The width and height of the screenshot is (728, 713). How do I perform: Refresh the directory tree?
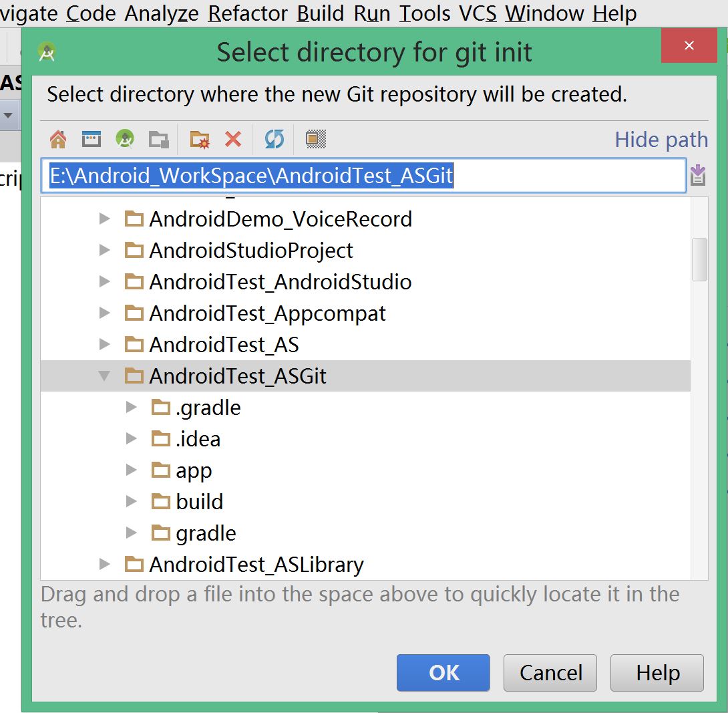click(274, 139)
